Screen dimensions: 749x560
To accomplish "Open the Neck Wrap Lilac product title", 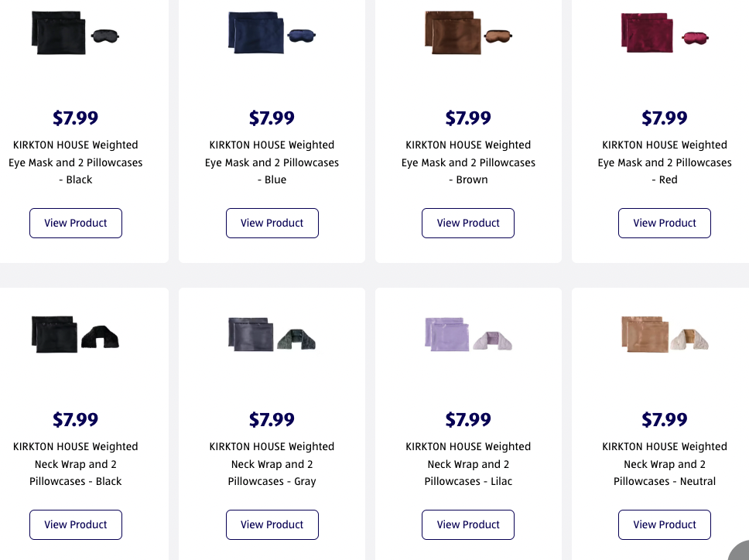I will pyautogui.click(x=468, y=464).
